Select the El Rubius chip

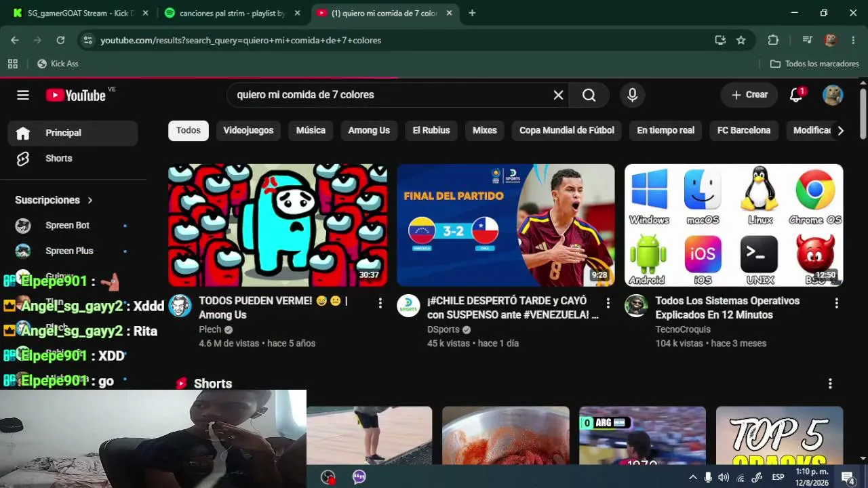point(431,131)
